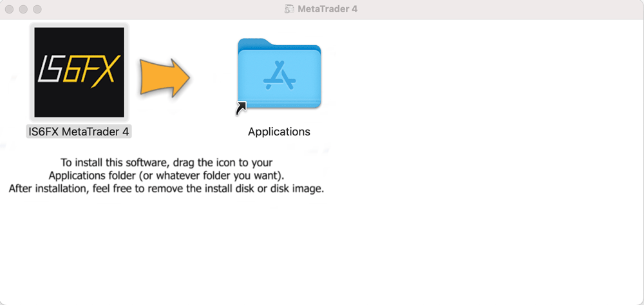
Task: Click the alias arrow badge on Applications folder
Action: 242,110
